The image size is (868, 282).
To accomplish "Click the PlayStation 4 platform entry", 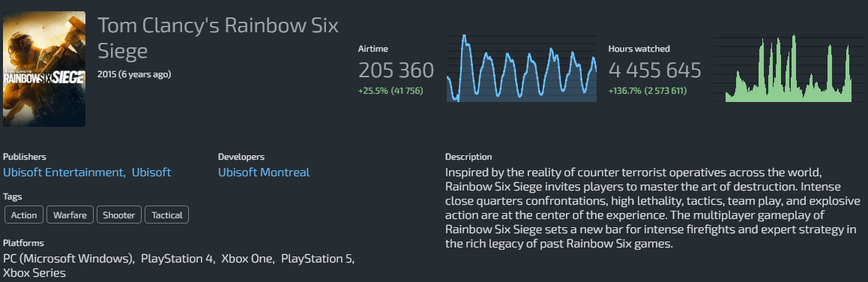I will click(x=178, y=258).
